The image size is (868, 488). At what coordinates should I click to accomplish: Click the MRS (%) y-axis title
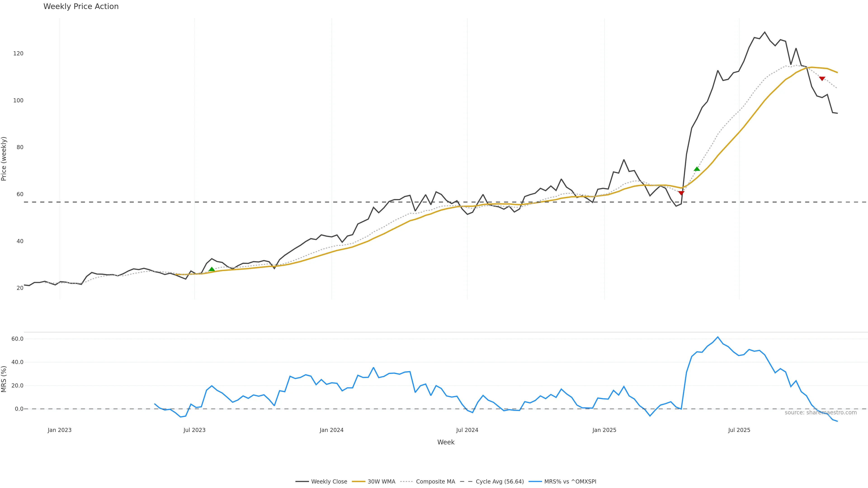click(x=4, y=379)
